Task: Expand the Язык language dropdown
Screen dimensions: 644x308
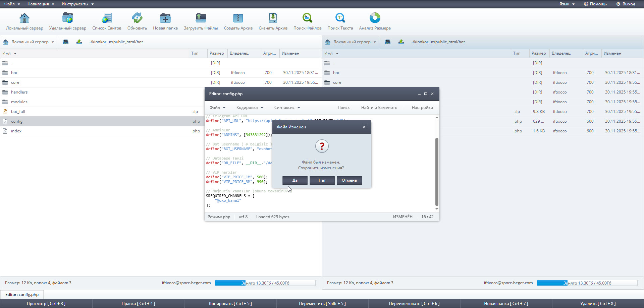Action: (x=567, y=4)
